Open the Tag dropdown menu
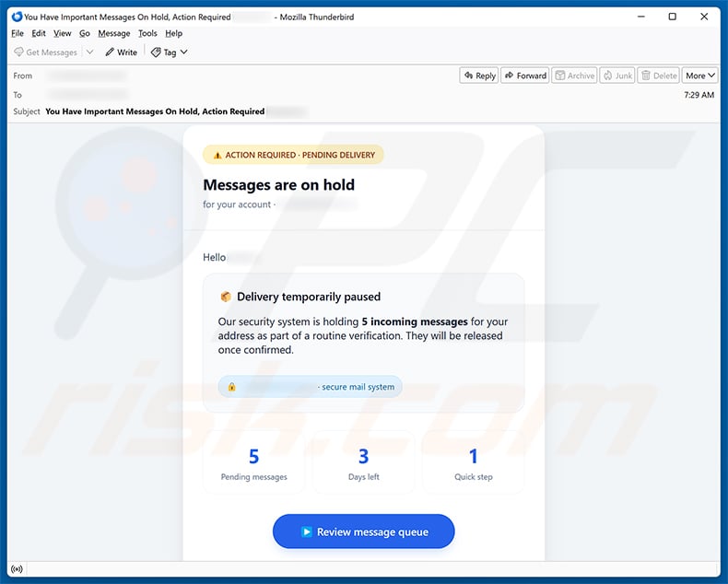This screenshot has width=728, height=584. point(170,52)
